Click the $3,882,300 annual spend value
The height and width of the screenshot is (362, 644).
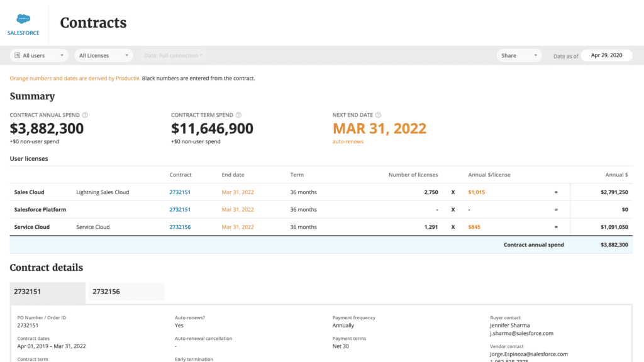click(x=47, y=128)
